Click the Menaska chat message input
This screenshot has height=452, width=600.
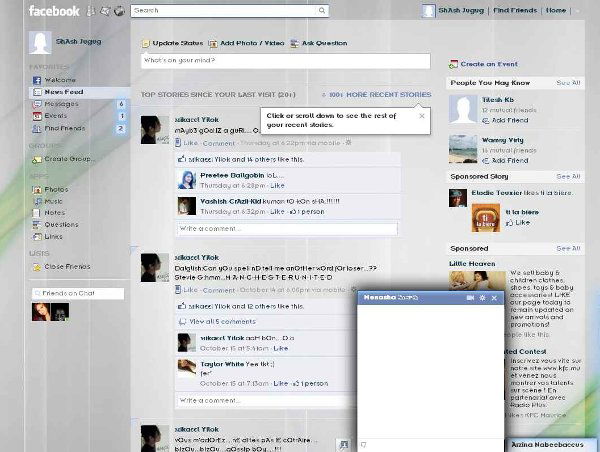(x=430, y=445)
